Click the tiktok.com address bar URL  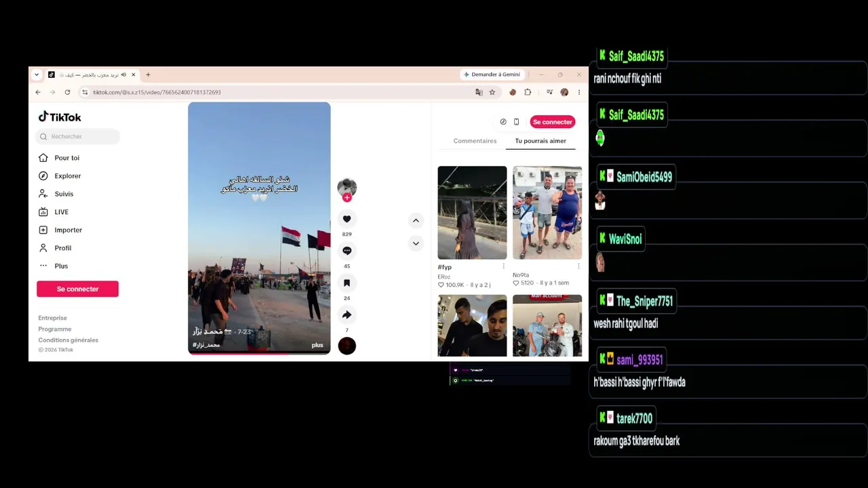pos(157,92)
